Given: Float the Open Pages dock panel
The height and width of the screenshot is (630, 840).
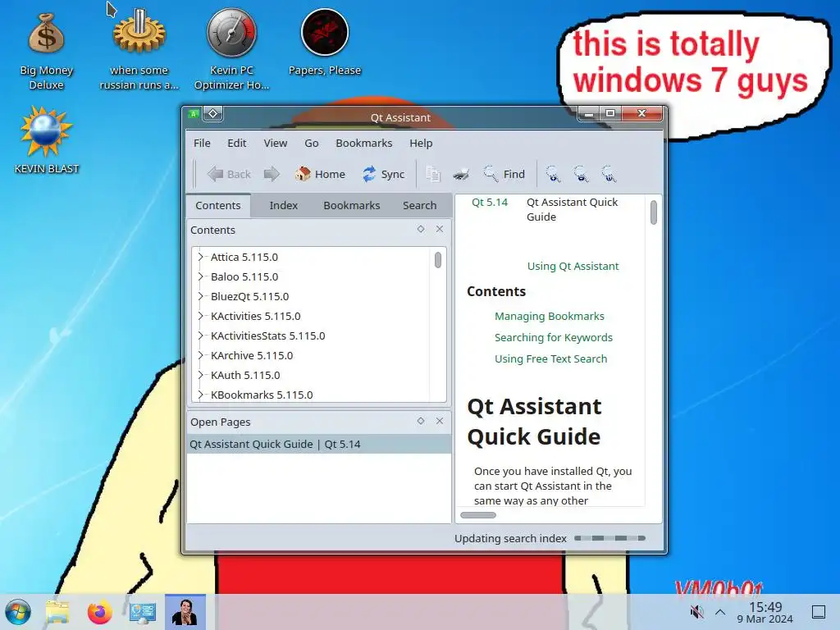Looking at the screenshot, I should (x=421, y=421).
